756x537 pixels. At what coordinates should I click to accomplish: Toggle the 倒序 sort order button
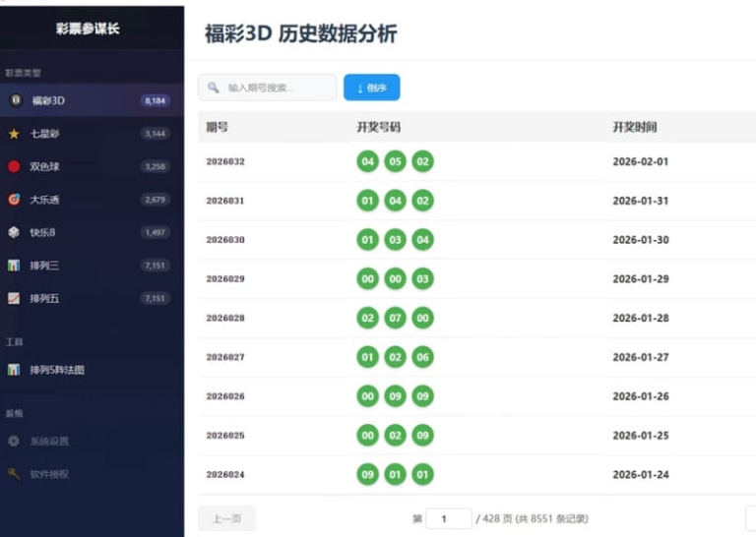(371, 88)
